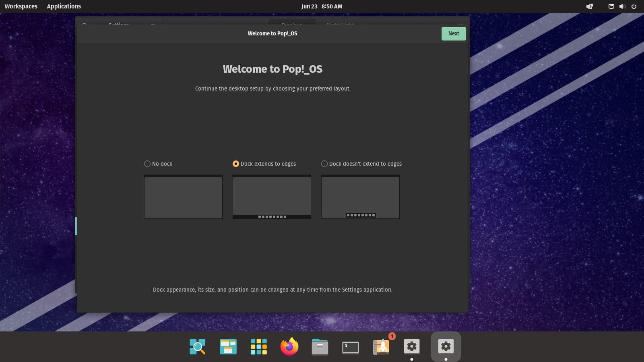Open the Workspaces menu in top bar
The image size is (644, 362).
pyautogui.click(x=21, y=6)
